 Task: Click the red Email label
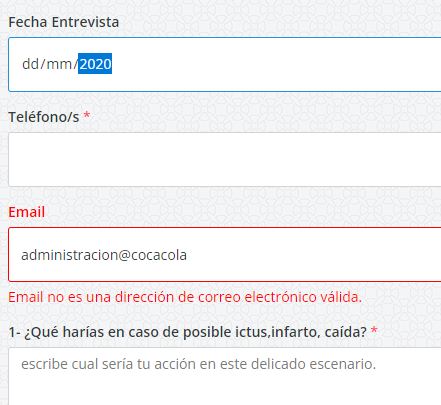tap(26, 212)
